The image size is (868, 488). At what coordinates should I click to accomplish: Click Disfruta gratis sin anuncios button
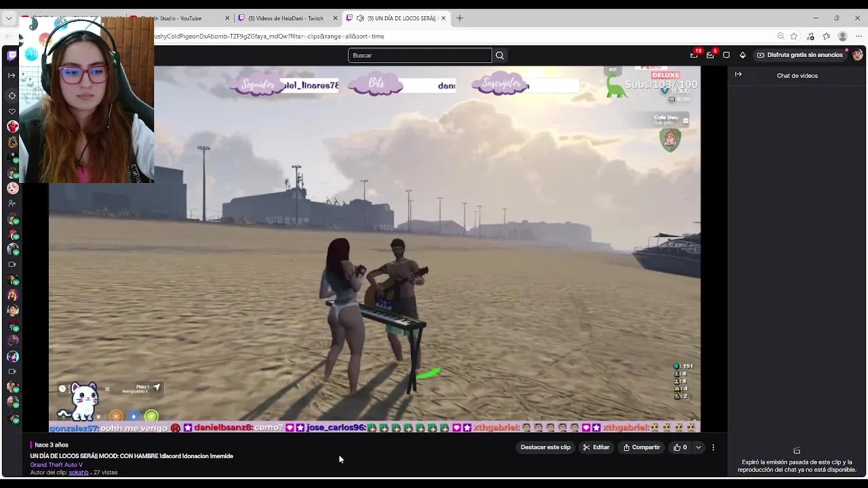(x=800, y=55)
